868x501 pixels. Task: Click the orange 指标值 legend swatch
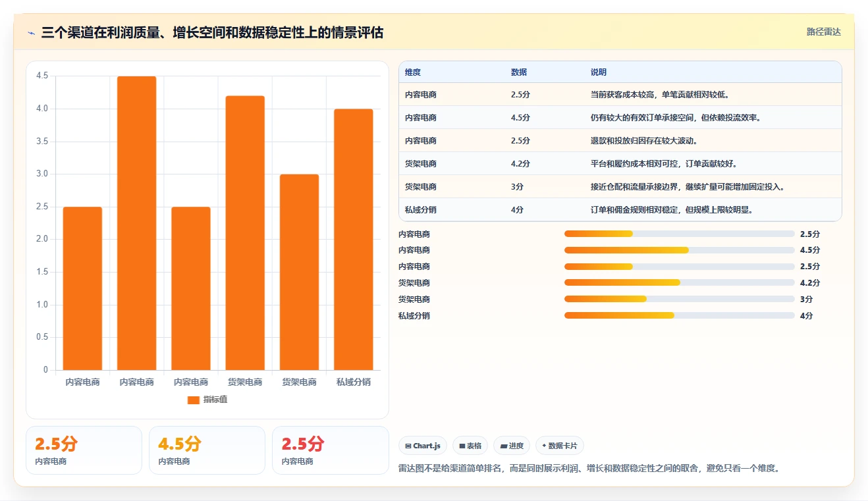pyautogui.click(x=193, y=400)
